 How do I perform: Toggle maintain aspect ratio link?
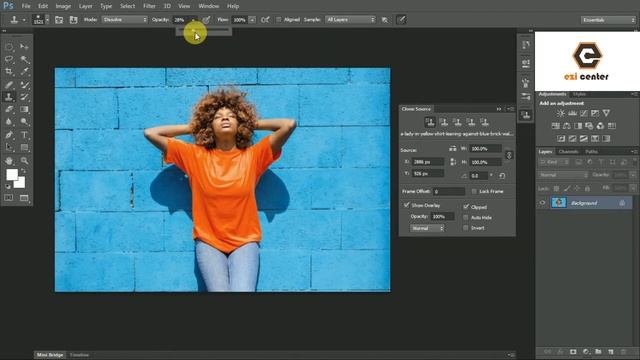[x=509, y=155]
